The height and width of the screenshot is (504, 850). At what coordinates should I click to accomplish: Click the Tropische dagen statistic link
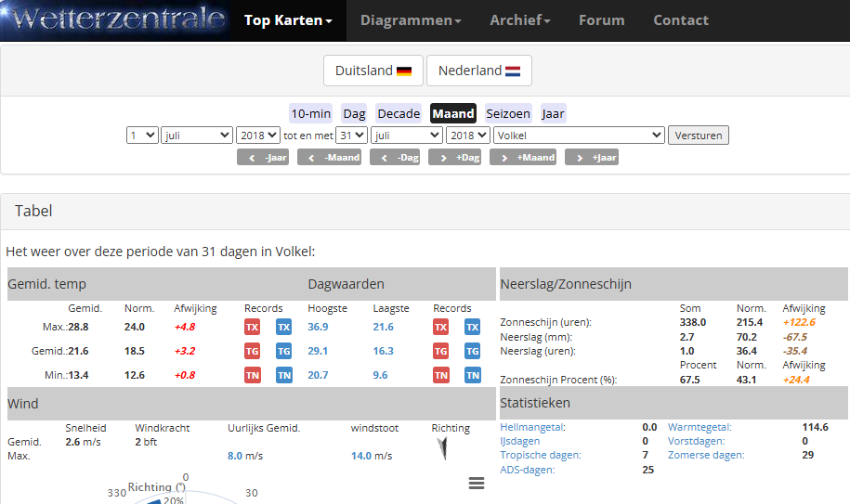coord(541,456)
